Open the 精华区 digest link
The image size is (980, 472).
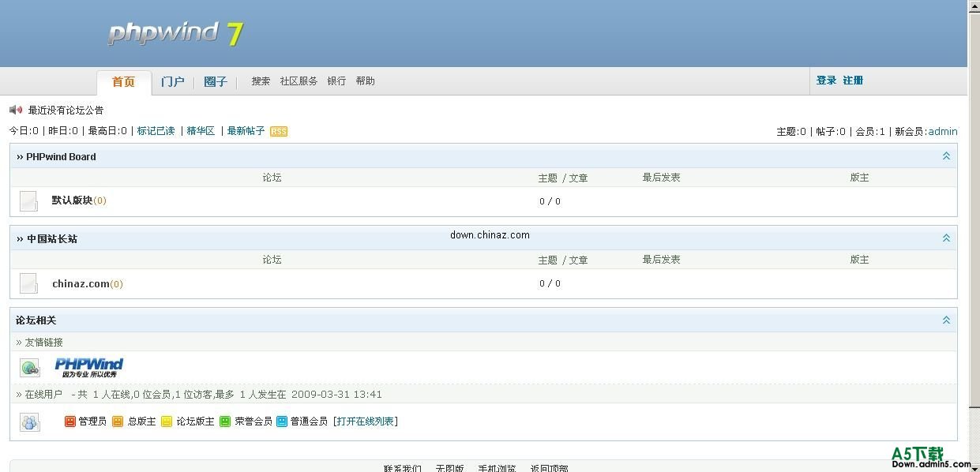pos(201,131)
